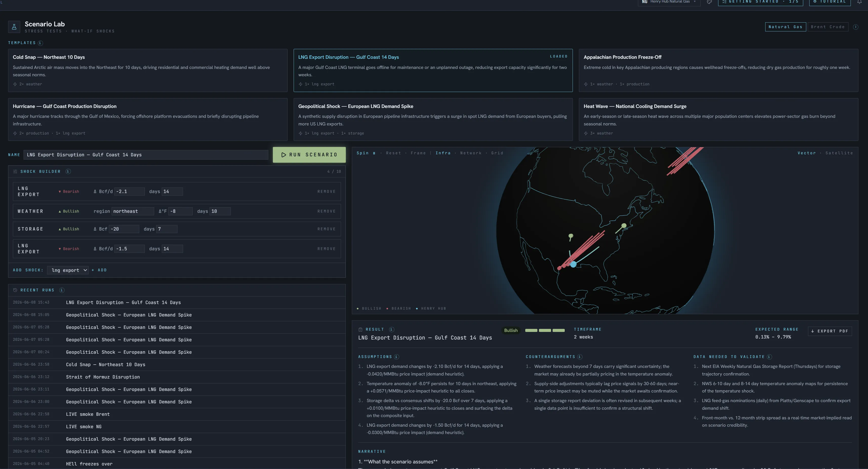Edit weather ΔF -8 field
Viewport: 868px width, 469px height.
click(x=180, y=211)
